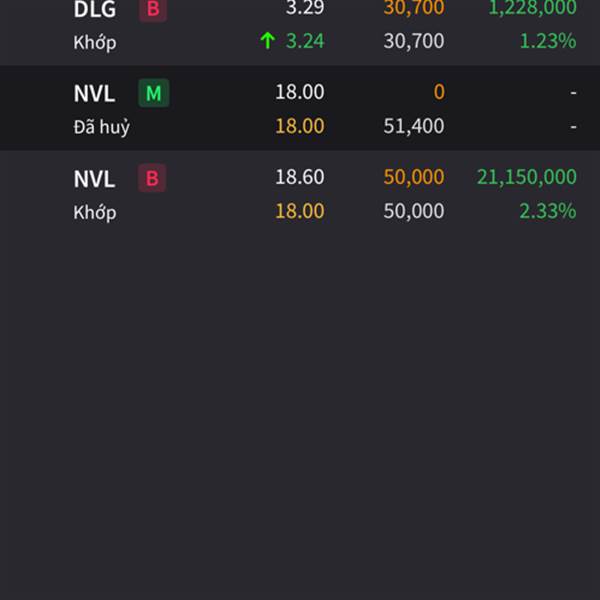
Task: Tap the 1,228,000 profit value
Action: 532,8
